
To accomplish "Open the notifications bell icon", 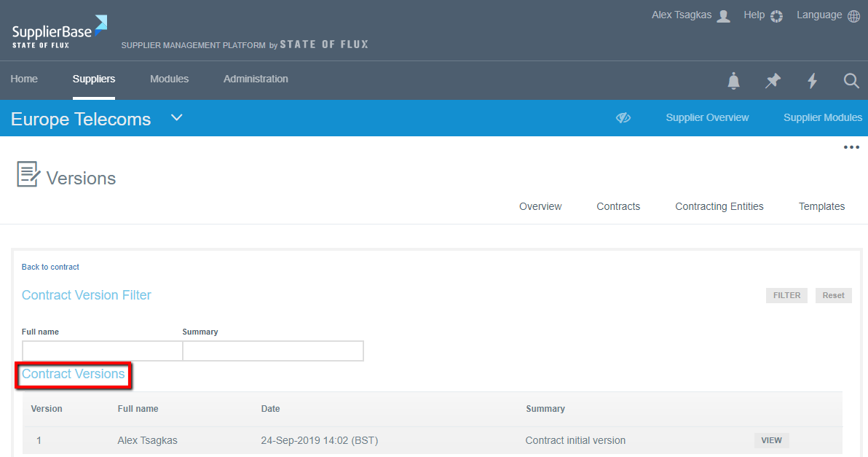I will (733, 81).
